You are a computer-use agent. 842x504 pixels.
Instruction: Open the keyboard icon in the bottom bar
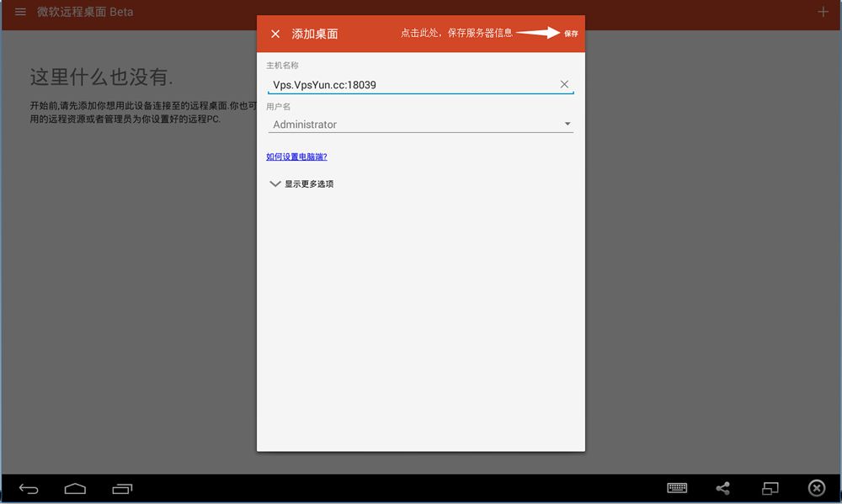677,488
